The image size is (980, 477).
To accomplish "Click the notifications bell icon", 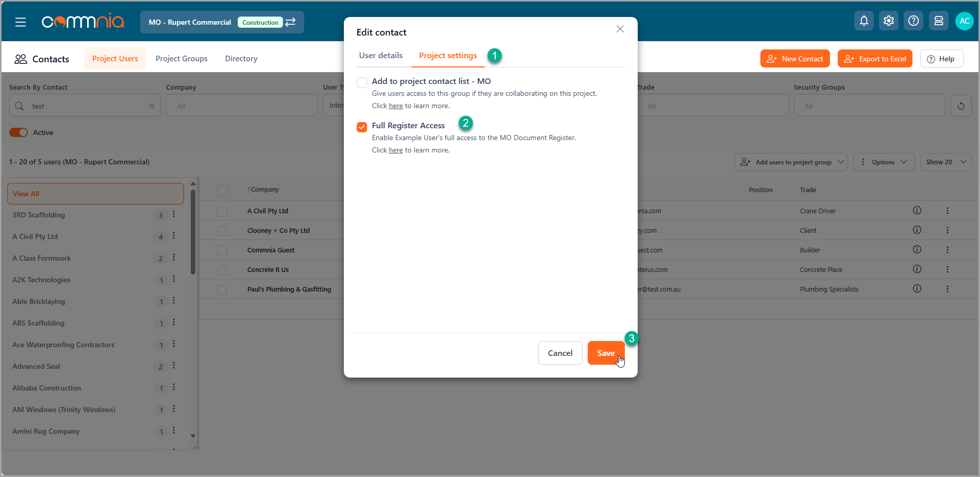I will [864, 21].
